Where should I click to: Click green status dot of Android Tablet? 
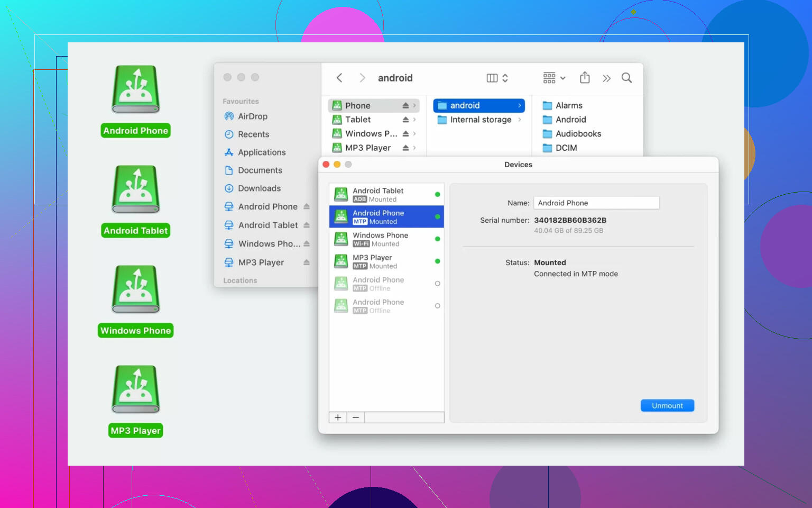(437, 195)
